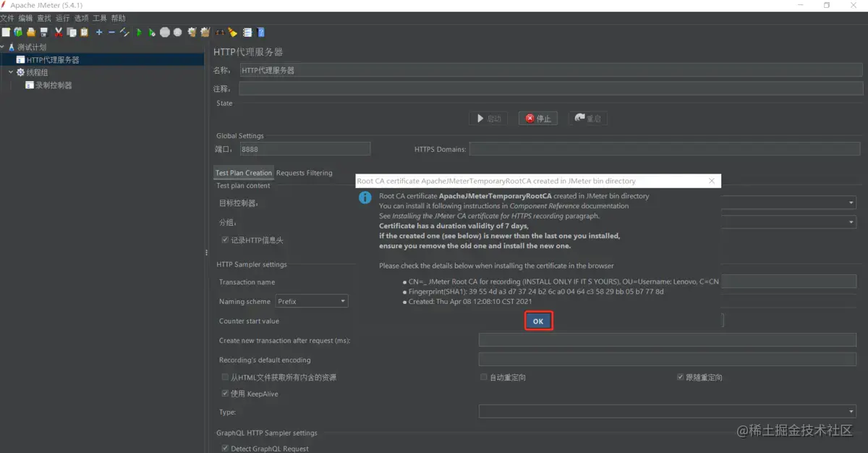Open the Templates toolbar icon
This screenshot has width=868, height=453.
18,32
